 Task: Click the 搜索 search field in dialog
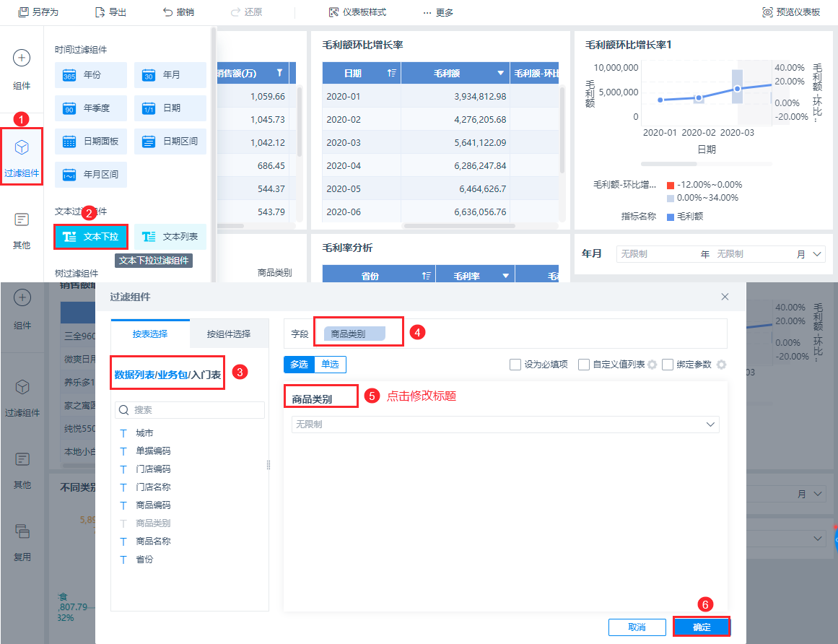coord(190,410)
